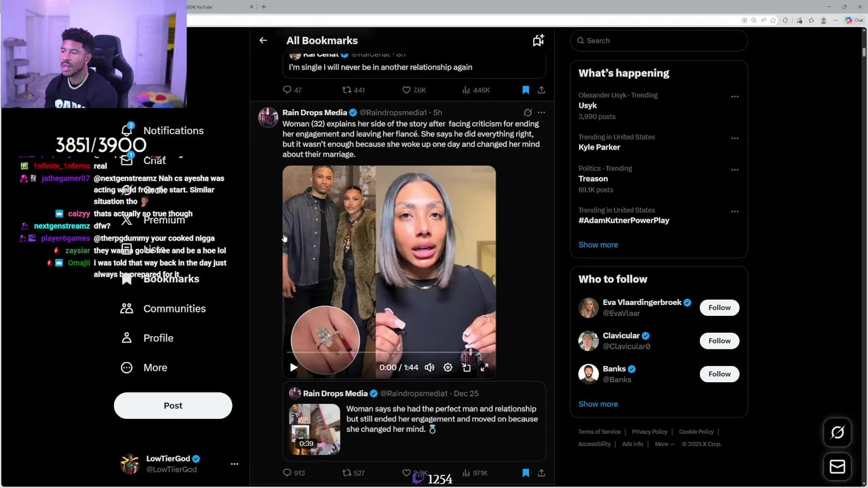Open video settings gear
This screenshot has width=868, height=488.
tap(448, 367)
